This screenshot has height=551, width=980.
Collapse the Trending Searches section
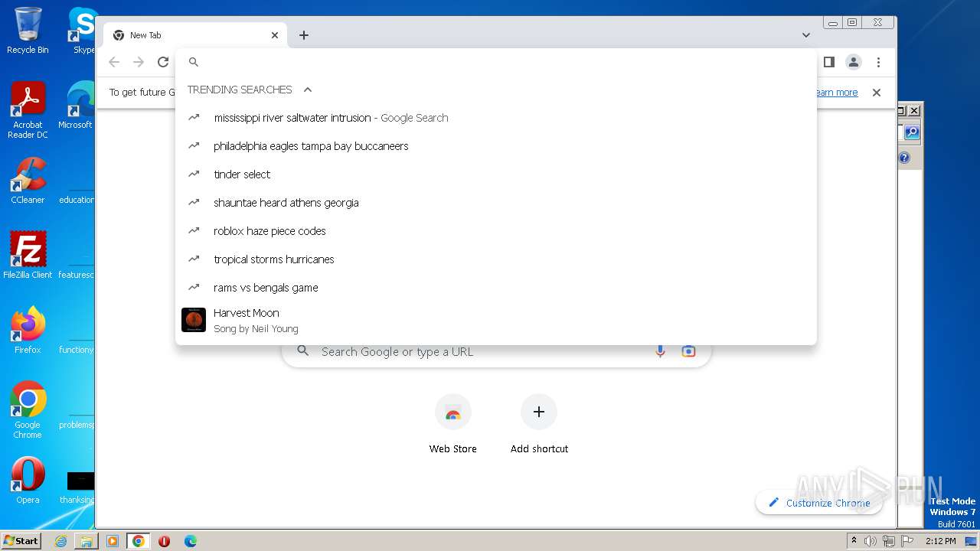click(308, 90)
